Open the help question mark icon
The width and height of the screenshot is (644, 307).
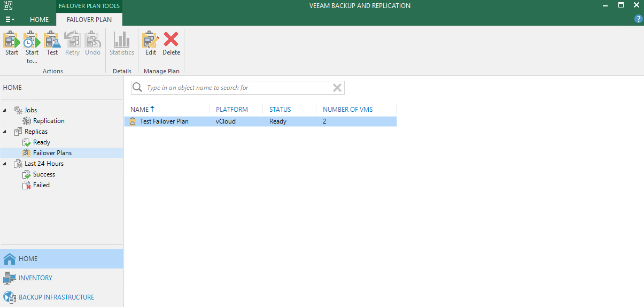pos(638,19)
